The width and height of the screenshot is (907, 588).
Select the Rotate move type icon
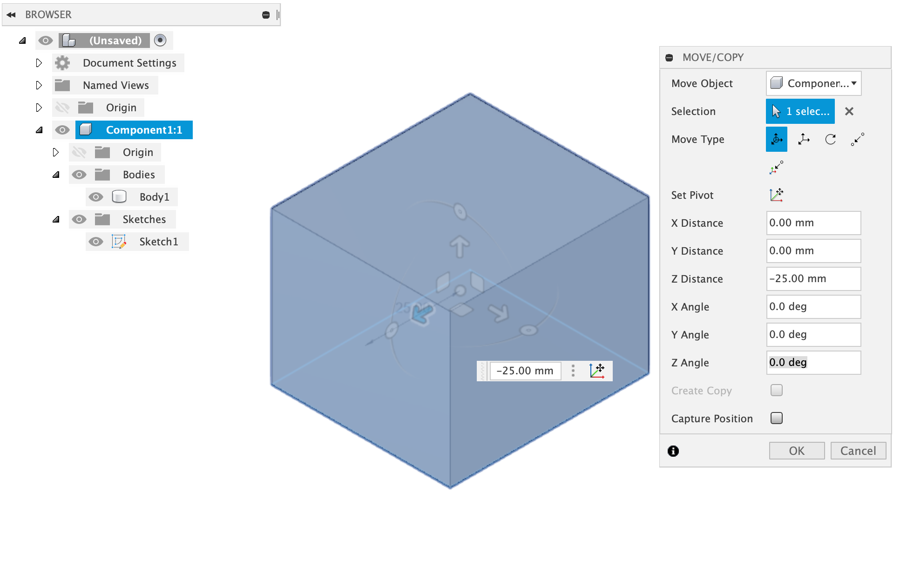click(x=831, y=139)
